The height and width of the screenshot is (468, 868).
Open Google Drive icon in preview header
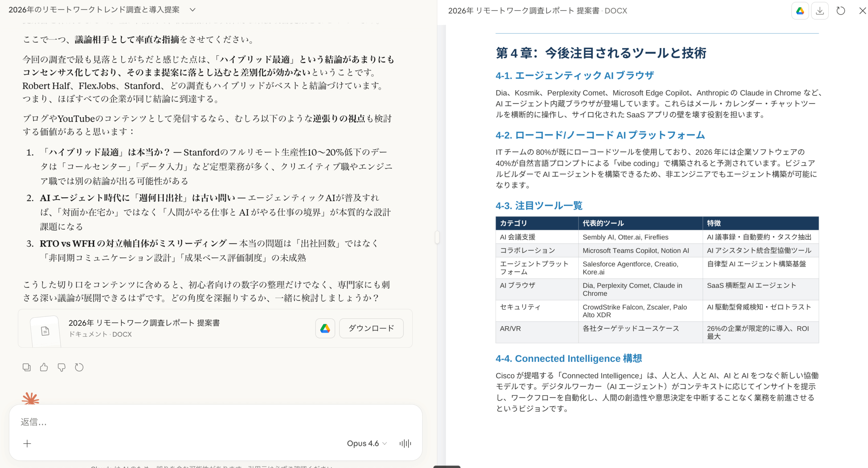(x=800, y=11)
